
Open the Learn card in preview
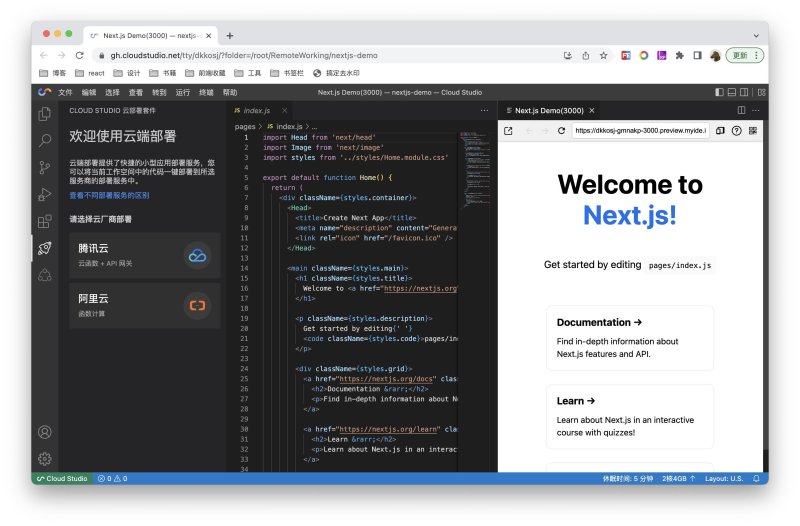click(630, 416)
